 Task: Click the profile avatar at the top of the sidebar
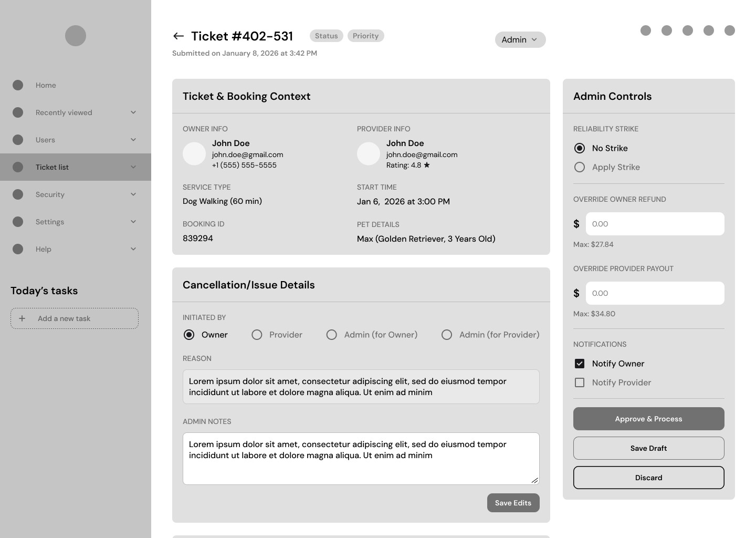(76, 36)
